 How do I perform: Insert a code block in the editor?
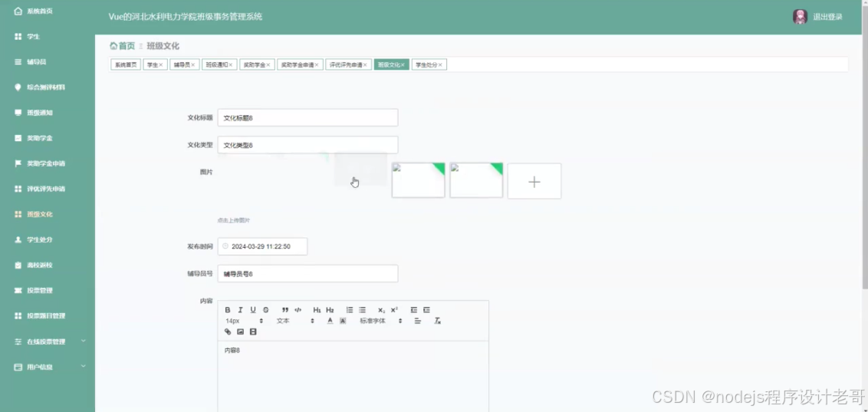[298, 310]
